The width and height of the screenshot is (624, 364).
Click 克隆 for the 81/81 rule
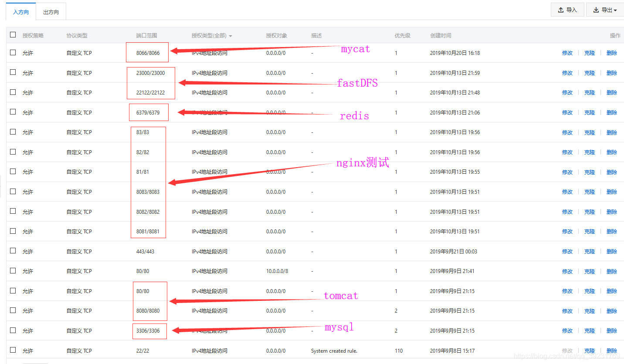click(x=590, y=172)
